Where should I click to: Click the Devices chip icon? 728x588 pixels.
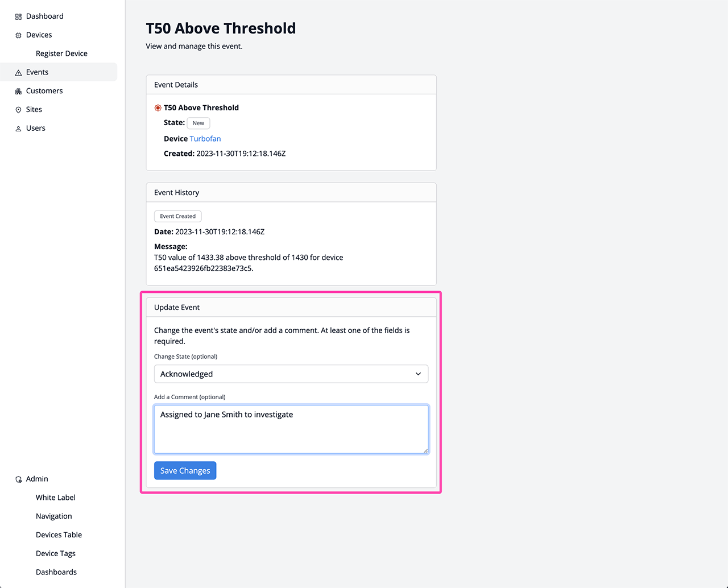click(18, 35)
